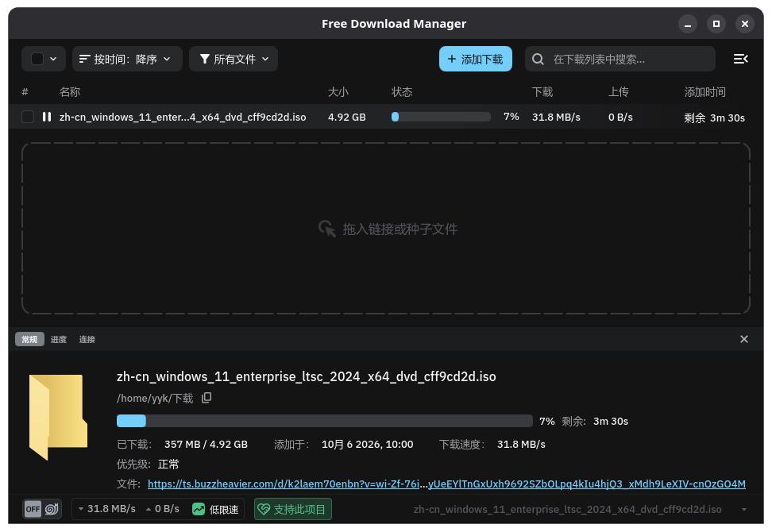Viewport: 772px width, 532px height.
Task: Switch to the 常规 tab
Action: click(29, 339)
